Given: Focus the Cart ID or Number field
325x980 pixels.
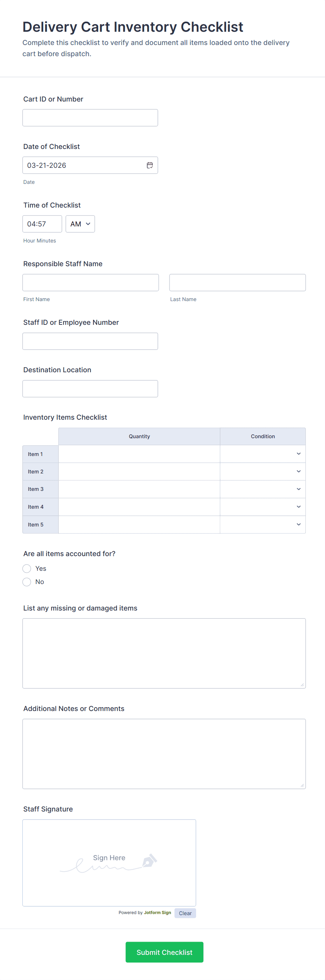Looking at the screenshot, I should (x=90, y=118).
